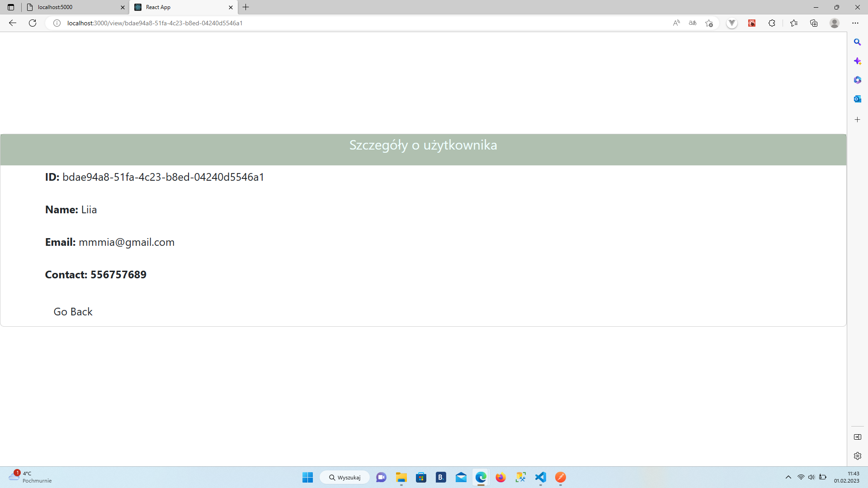
Task: Toggle the tab actions menu
Action: point(11,7)
